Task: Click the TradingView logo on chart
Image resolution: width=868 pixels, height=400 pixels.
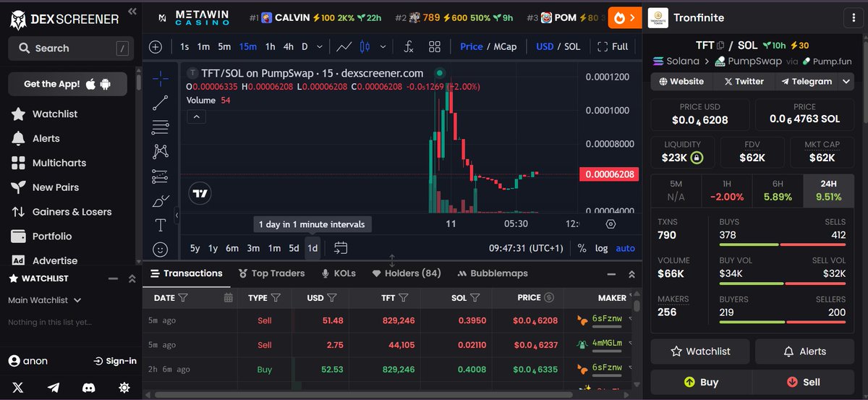Action: [x=200, y=193]
